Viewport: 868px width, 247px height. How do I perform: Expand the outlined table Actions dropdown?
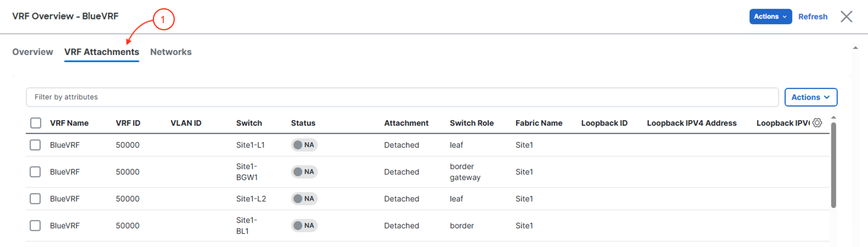coord(811,97)
